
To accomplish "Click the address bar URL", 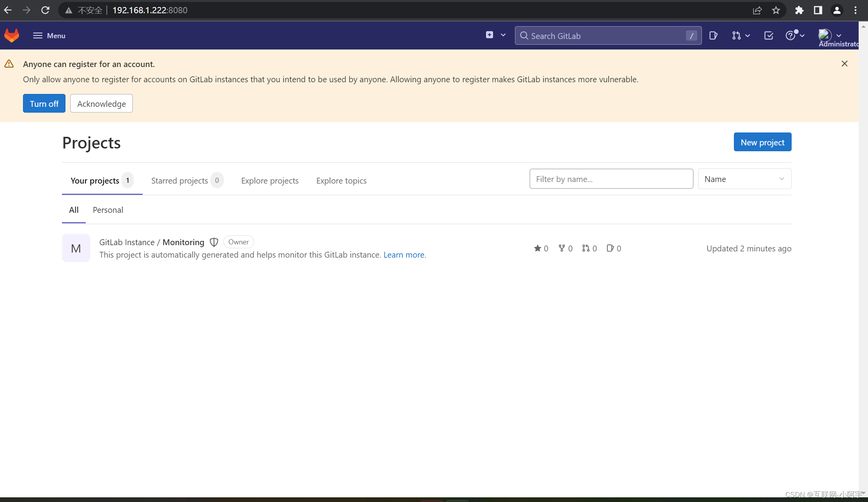I will tap(150, 10).
